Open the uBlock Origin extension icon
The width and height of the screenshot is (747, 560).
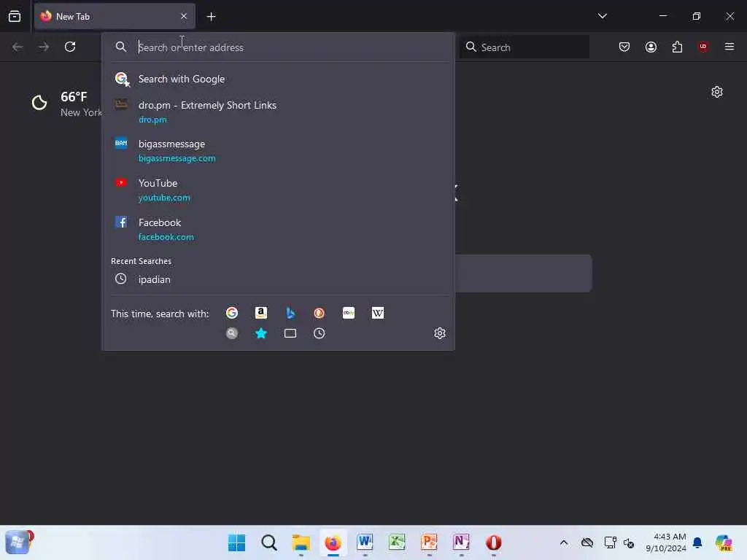(x=703, y=47)
